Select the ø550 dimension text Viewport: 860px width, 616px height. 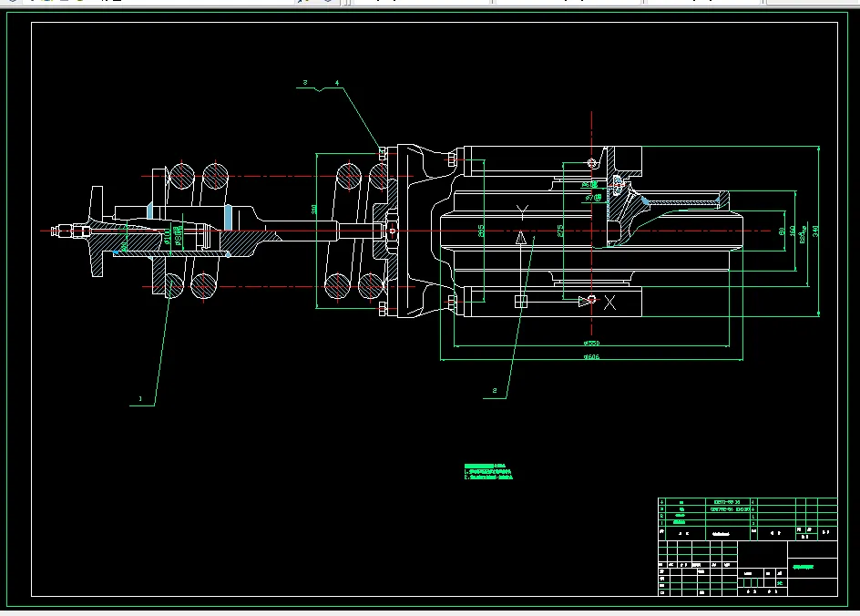coord(591,343)
